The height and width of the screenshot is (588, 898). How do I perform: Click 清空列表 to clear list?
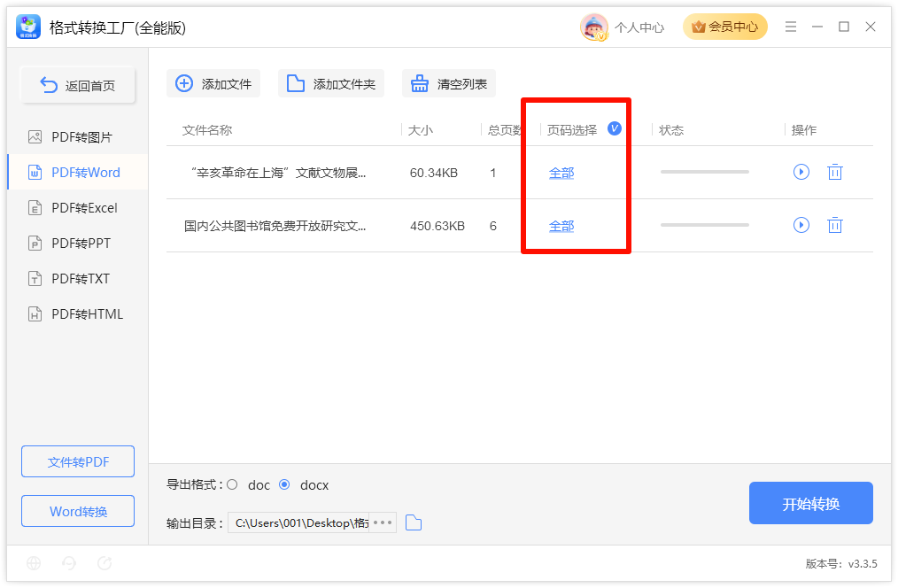[x=448, y=83]
